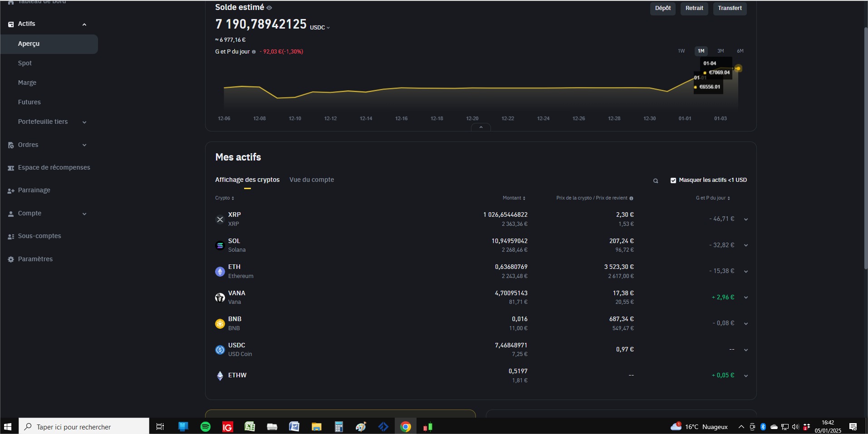Switch chart range to 3M
Screen dimensions: 868x434
click(721, 51)
